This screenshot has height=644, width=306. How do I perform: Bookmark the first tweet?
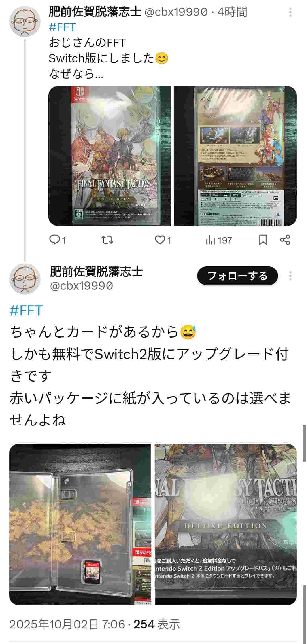pos(263,240)
